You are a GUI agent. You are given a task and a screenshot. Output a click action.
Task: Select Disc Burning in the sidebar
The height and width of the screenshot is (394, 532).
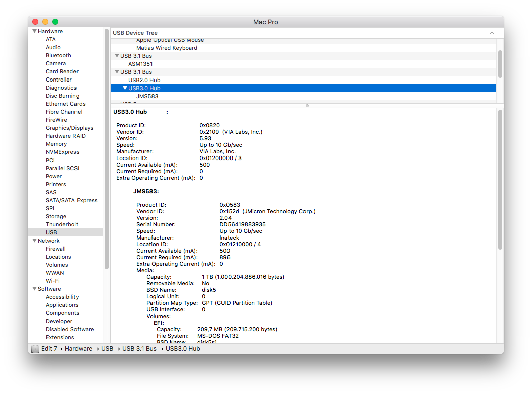click(x=62, y=96)
